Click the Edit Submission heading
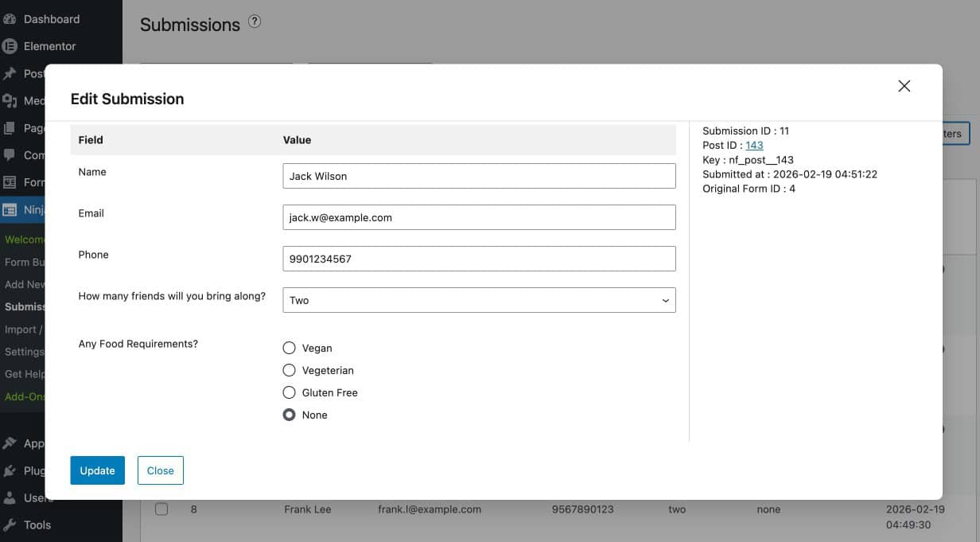 click(x=127, y=99)
